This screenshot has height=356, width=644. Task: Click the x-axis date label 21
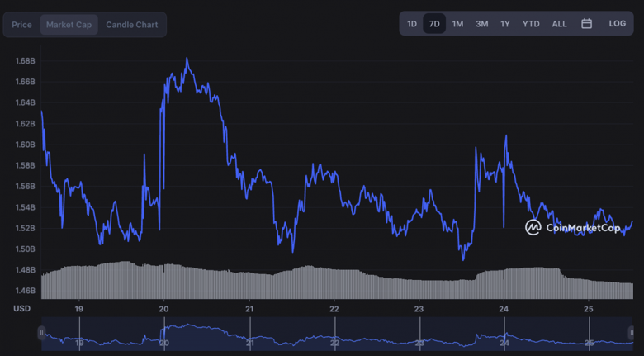click(249, 308)
